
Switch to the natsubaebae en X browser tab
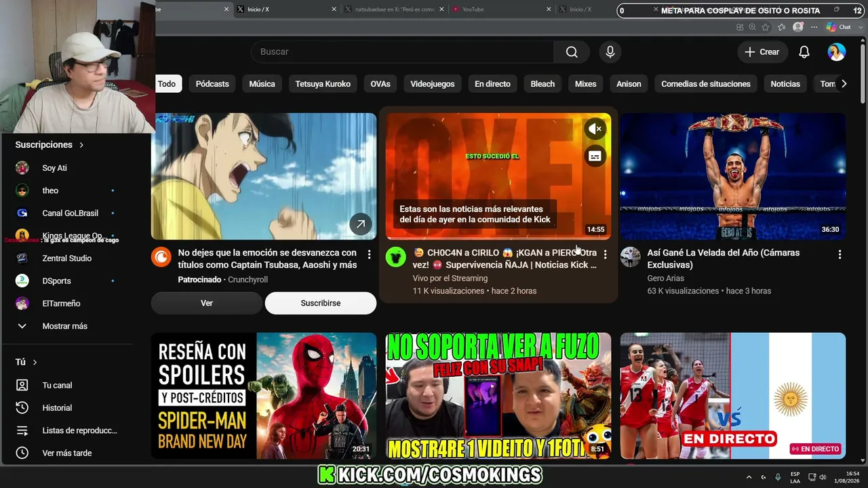tap(395, 9)
